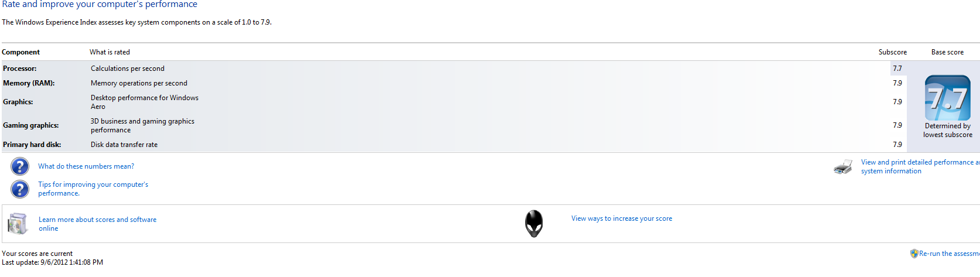Click the help icon beside 'What do these numbers mean?'
Viewport: 980px width, 277px height.
(20, 166)
